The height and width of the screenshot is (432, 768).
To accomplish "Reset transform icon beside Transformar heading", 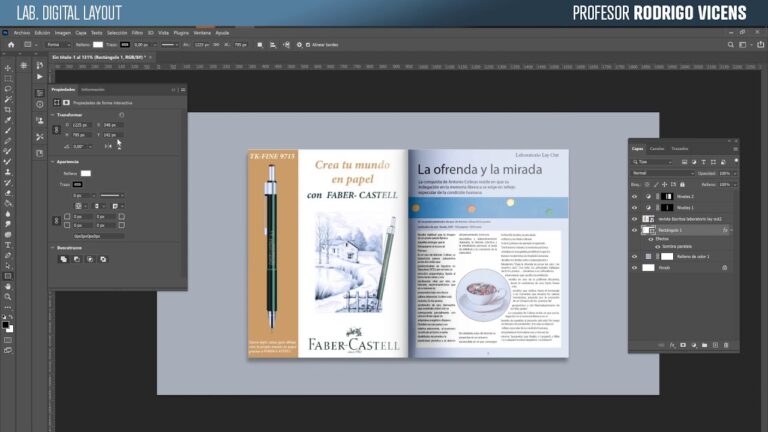I will point(121,115).
